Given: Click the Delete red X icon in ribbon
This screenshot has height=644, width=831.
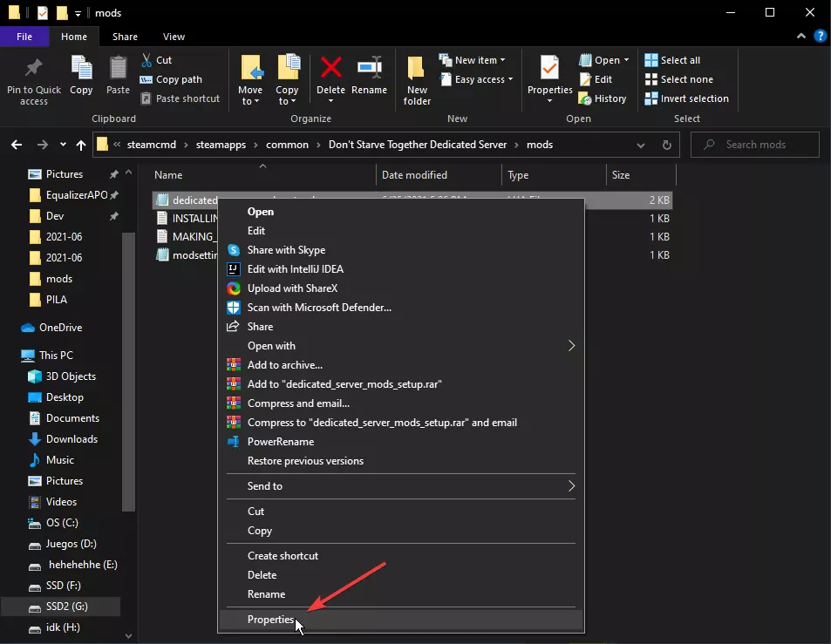Looking at the screenshot, I should pyautogui.click(x=330, y=70).
